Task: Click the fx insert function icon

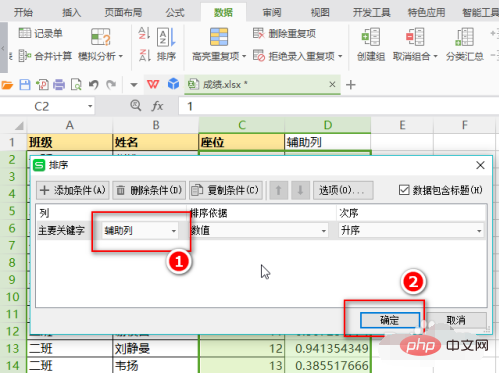Action: [x=157, y=106]
